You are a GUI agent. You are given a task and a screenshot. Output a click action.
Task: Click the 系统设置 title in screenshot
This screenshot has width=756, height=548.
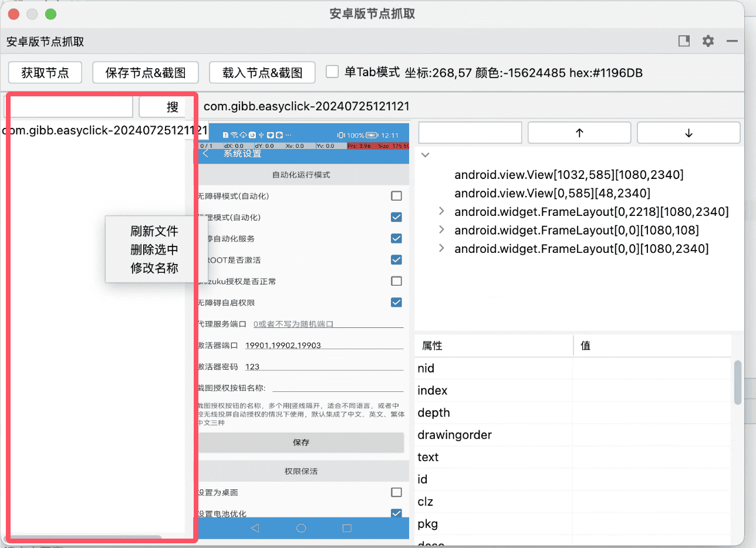click(242, 154)
